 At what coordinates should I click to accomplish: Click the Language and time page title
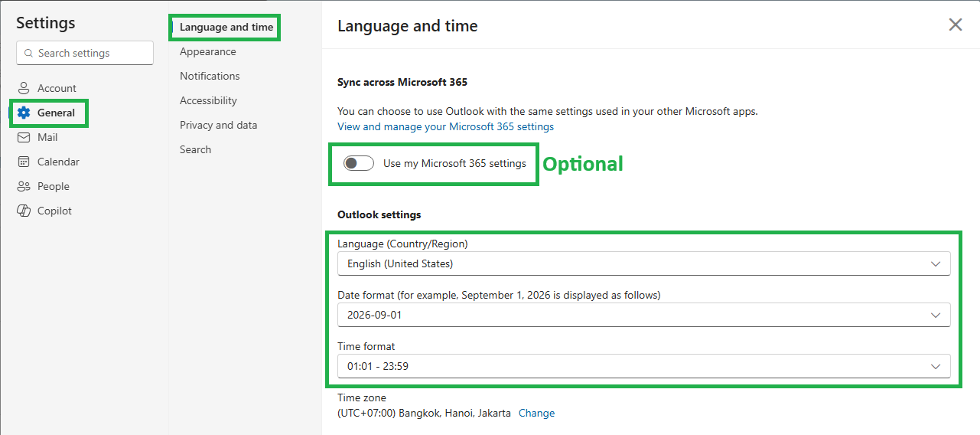pos(408,26)
